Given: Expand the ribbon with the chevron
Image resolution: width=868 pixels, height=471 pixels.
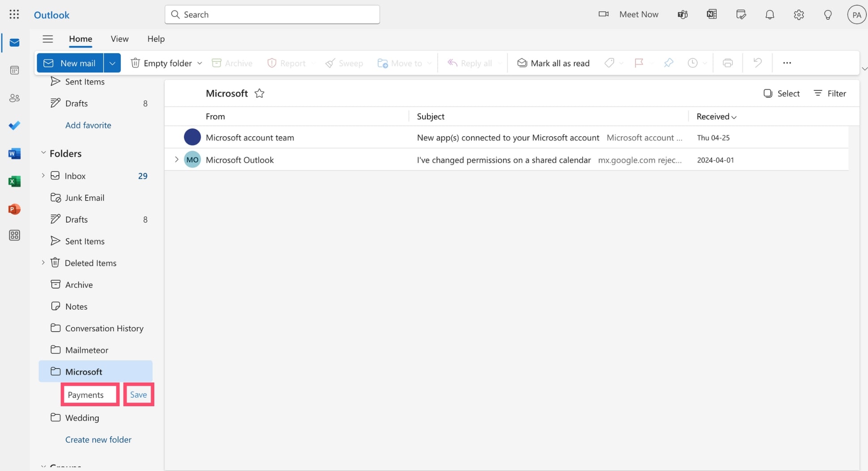Looking at the screenshot, I should coord(864,69).
